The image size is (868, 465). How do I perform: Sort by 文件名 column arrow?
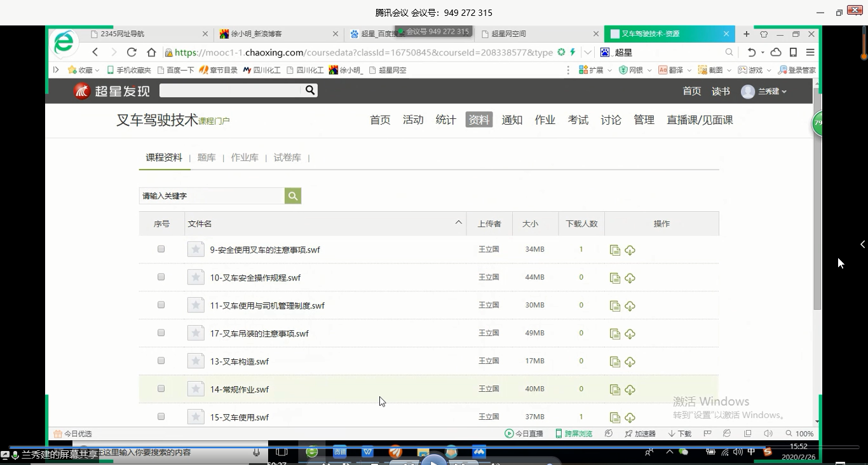click(x=458, y=223)
